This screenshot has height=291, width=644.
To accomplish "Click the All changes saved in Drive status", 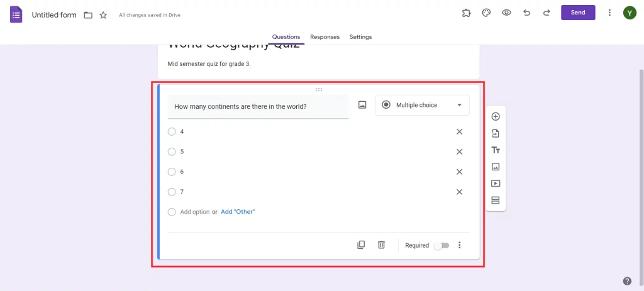I will [150, 15].
